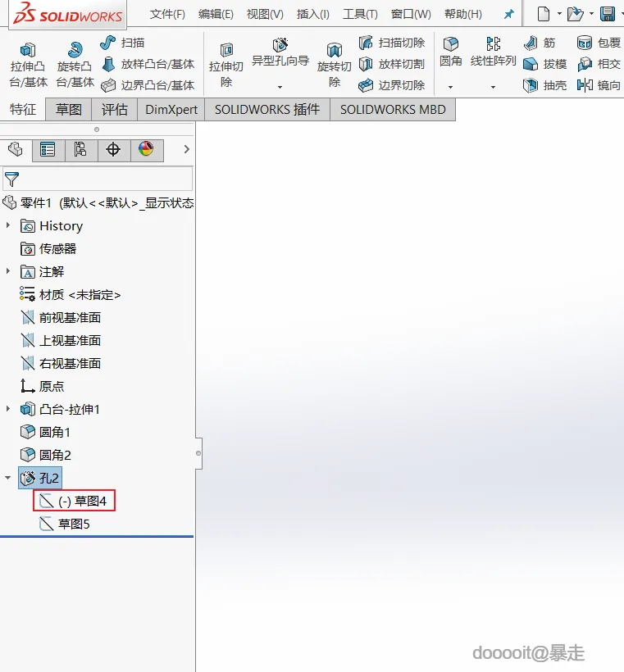
Task: Pin the menu bar with pushpin
Action: coord(508,15)
